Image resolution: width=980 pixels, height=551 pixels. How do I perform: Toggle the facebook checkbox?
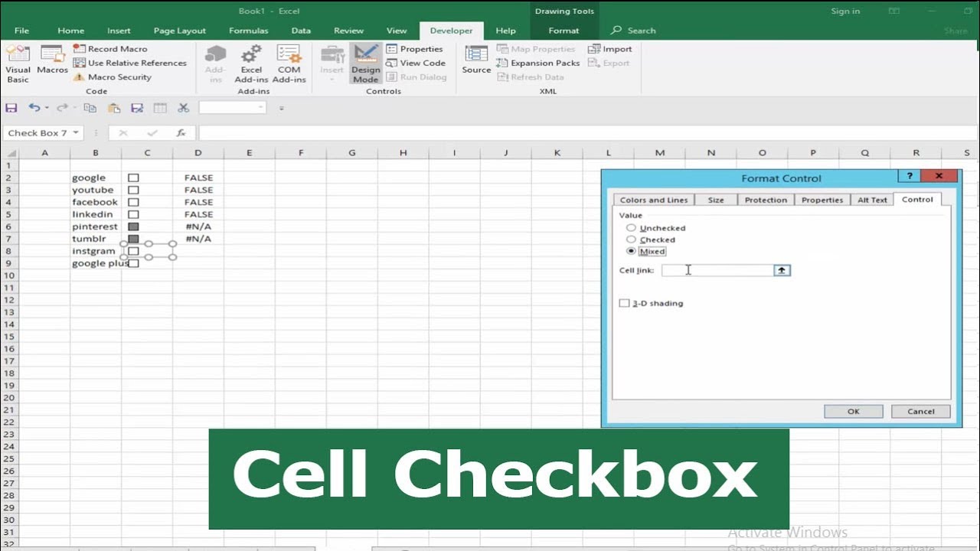tap(133, 202)
